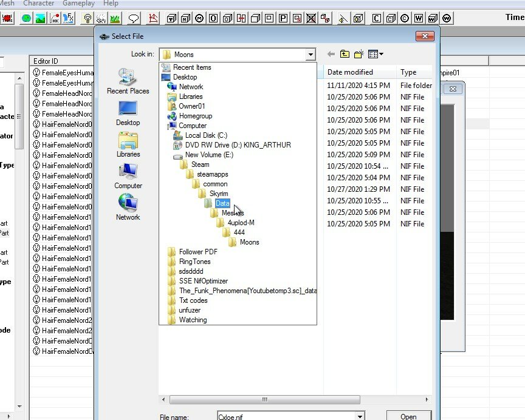Open the Character menu
The width and height of the screenshot is (525, 420).
pyautogui.click(x=38, y=4)
